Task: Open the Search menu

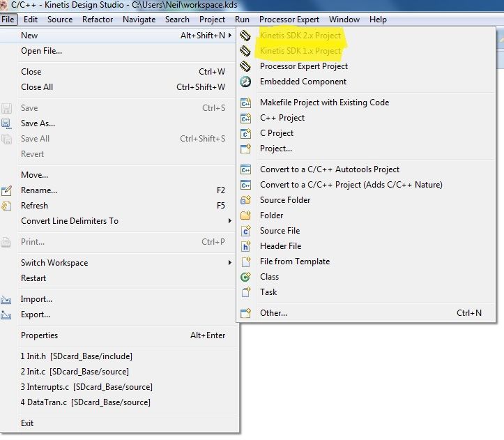Action: pyautogui.click(x=177, y=20)
